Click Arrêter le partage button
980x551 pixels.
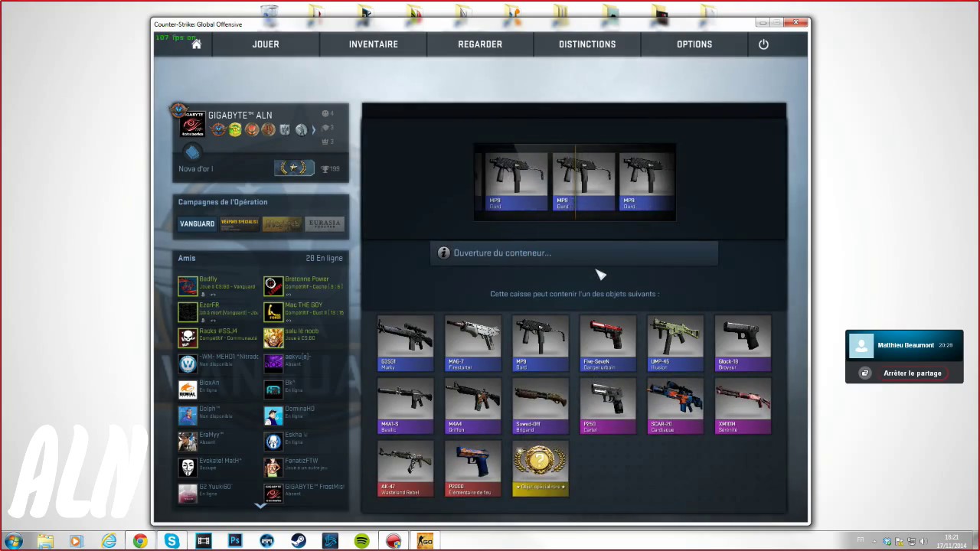point(913,373)
